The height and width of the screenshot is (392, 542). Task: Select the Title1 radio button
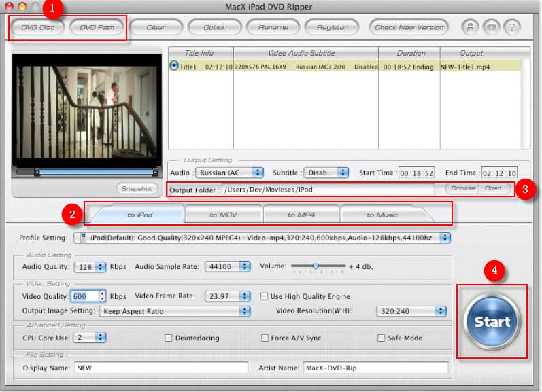(174, 66)
